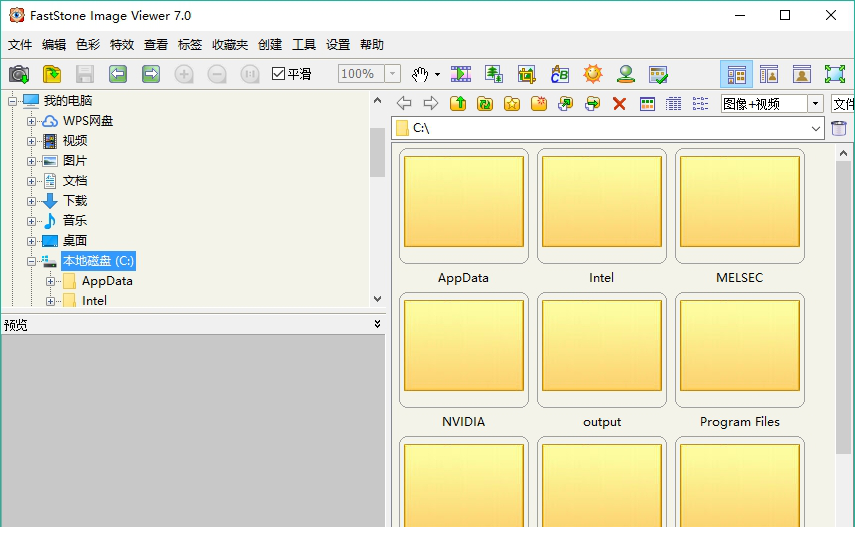The width and height of the screenshot is (855, 548).
Task: Click the grayed-out save disk icon
Action: click(x=85, y=74)
